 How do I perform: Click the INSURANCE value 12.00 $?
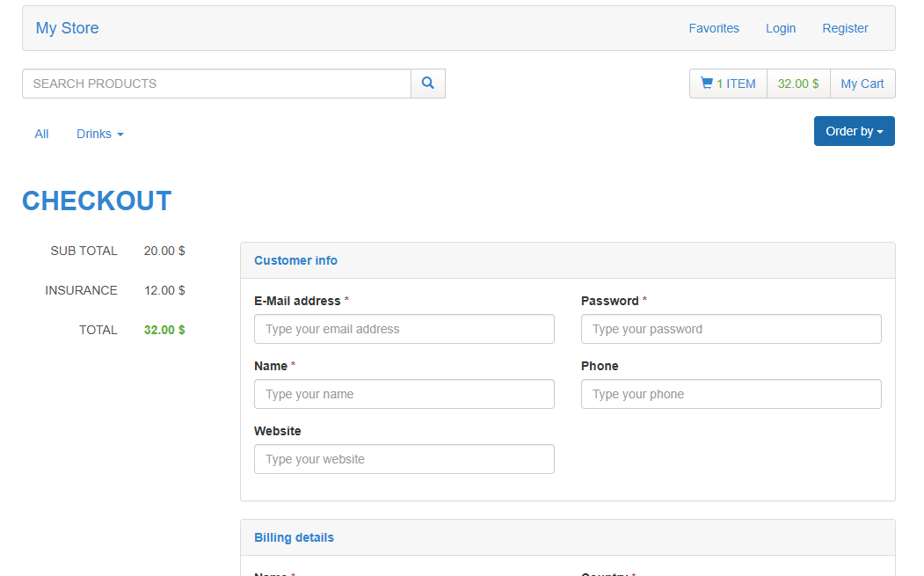(164, 291)
